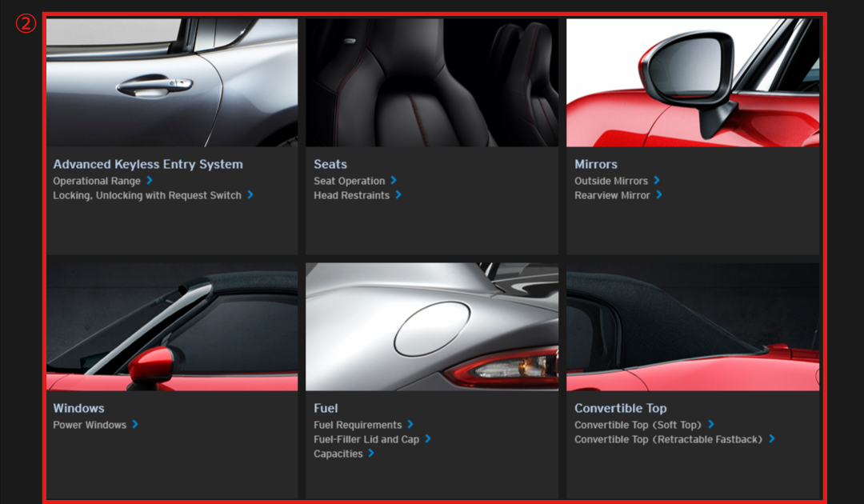Screen dimensions: 864x504
Task: Click the arrow icon next to Power Windows
Action: pos(135,425)
